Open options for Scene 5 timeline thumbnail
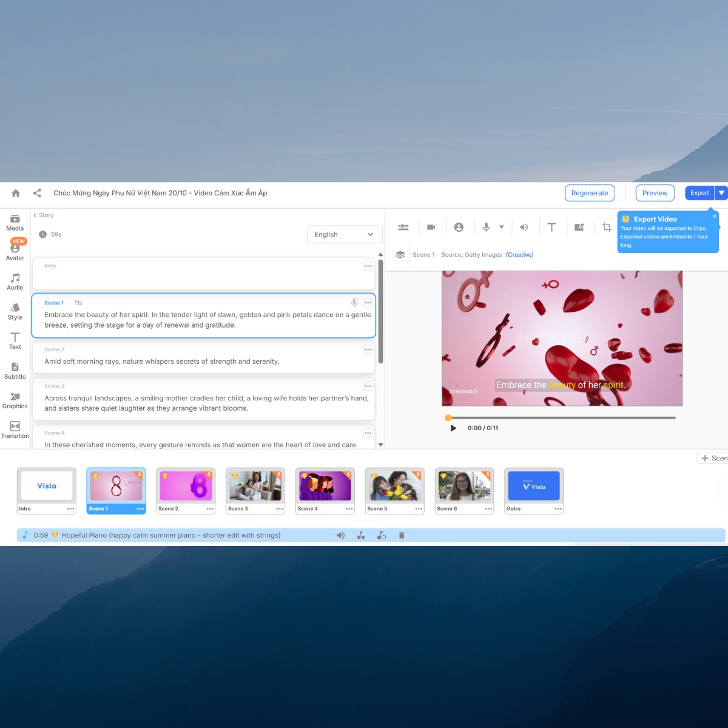The image size is (728, 728). (419, 509)
